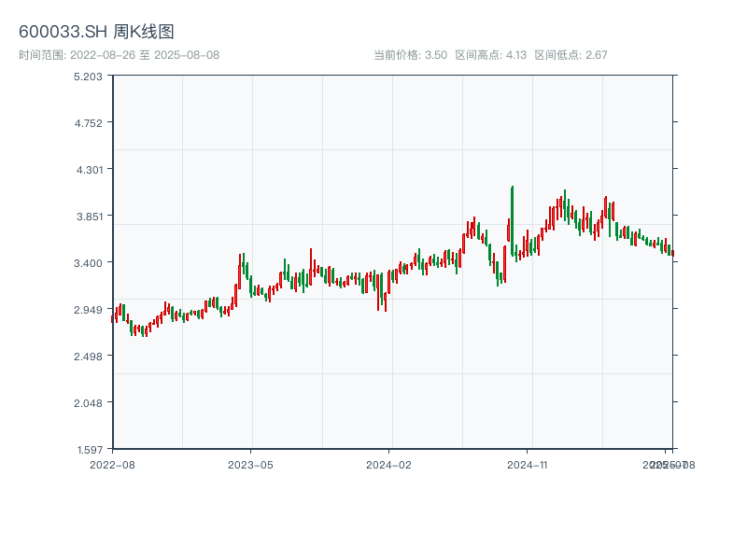Click the y-axis value 4.301

[90, 170]
